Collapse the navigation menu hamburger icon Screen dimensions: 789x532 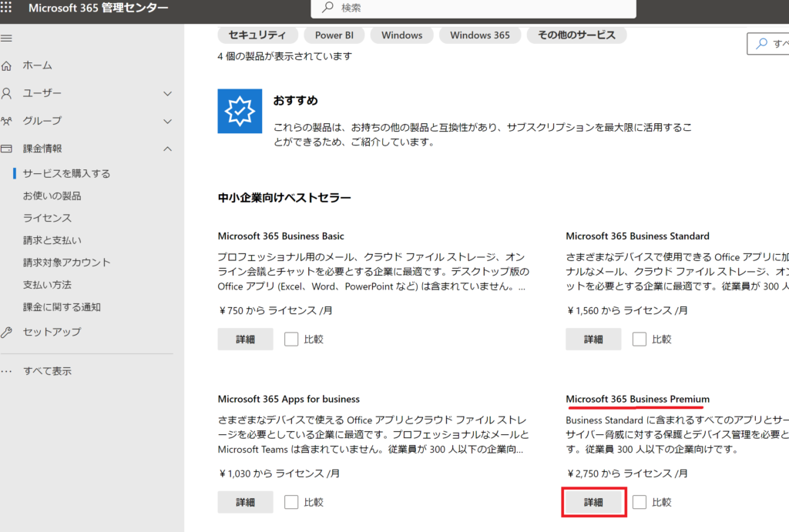pos(6,38)
